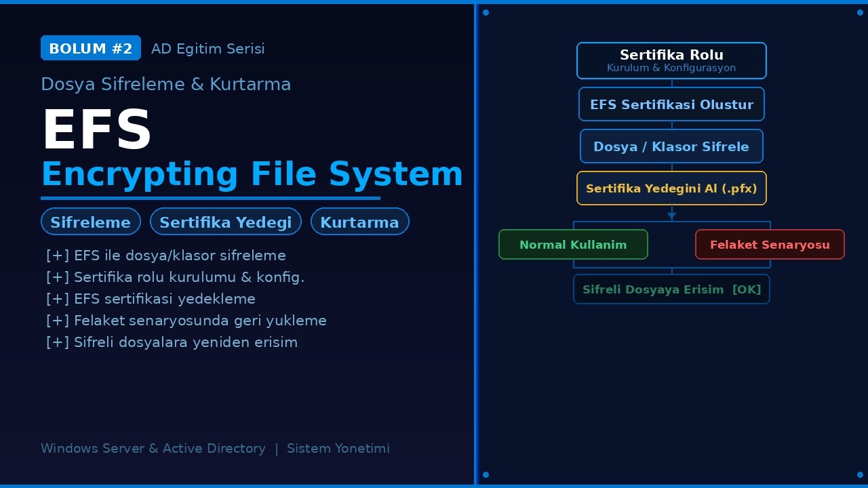Click Felaket senaryosunda geri yukleme item
The width and height of the screenshot is (868, 488).
[x=186, y=321]
